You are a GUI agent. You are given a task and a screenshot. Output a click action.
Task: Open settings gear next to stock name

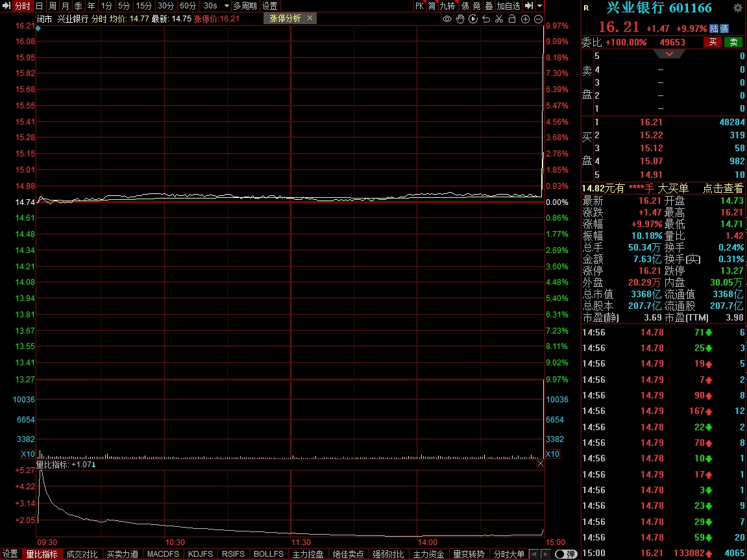[737, 8]
